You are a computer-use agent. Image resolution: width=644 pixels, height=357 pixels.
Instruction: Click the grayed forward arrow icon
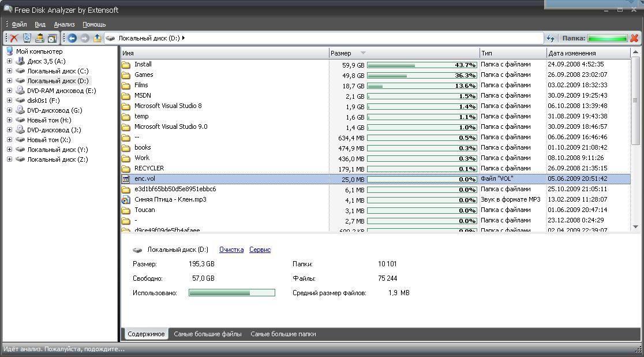point(85,38)
